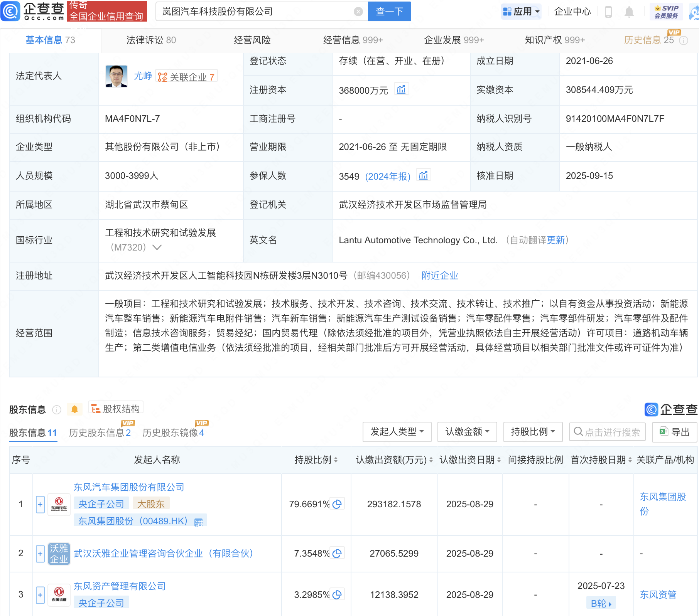This screenshot has width=699, height=616.
Task: Click the mobile phone icon in header
Action: [608, 12]
